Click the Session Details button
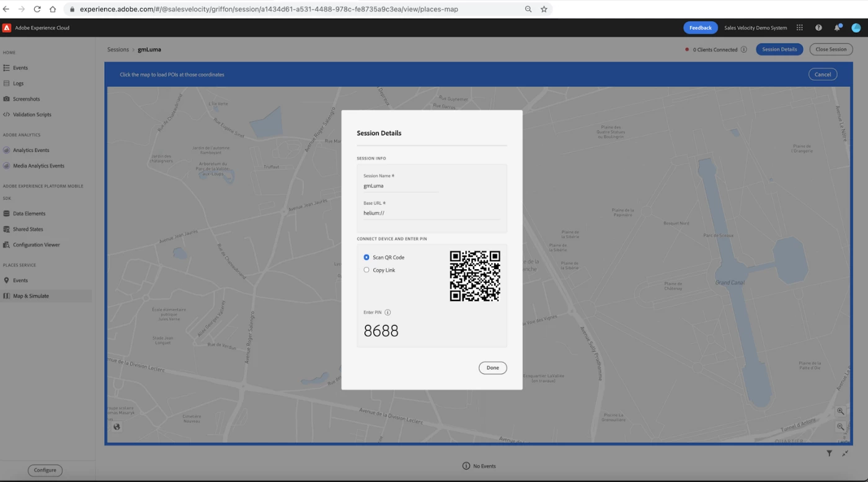The height and width of the screenshot is (482, 868). [779, 50]
